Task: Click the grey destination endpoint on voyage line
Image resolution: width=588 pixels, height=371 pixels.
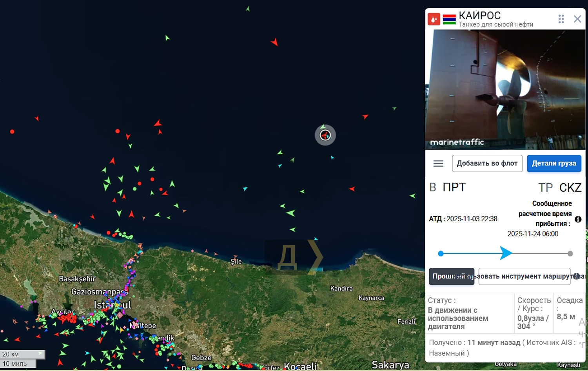Action: pyautogui.click(x=570, y=254)
